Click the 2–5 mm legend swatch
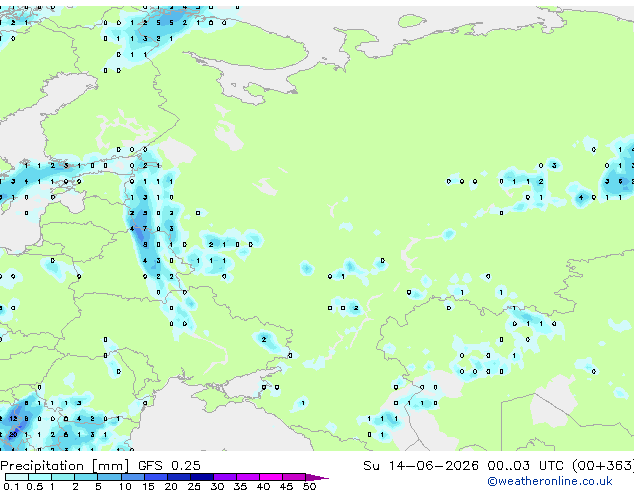 point(86,477)
